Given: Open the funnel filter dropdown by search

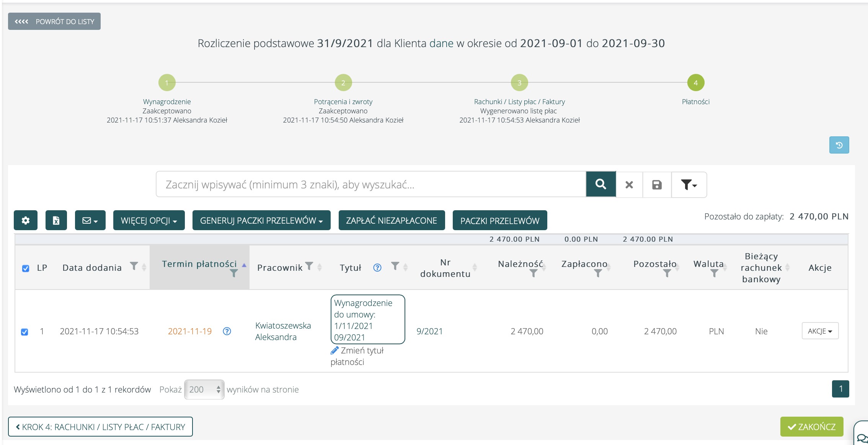Looking at the screenshot, I should (689, 185).
